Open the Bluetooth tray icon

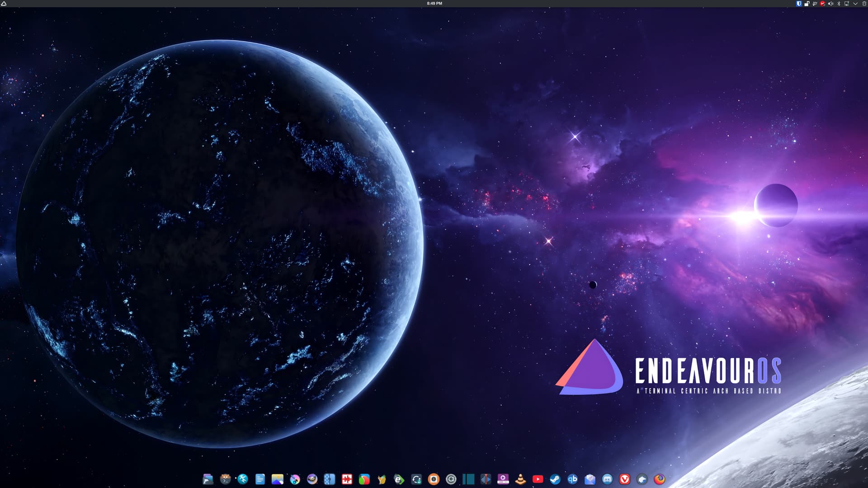point(839,3)
